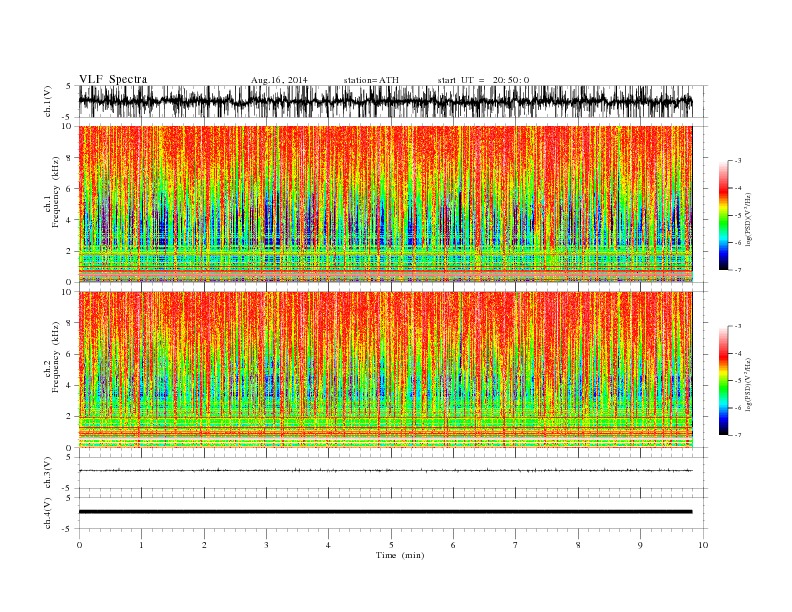The image size is (792, 612).
Task: Click the "-3" label on ch.1 colorbar
Action: coord(737,161)
